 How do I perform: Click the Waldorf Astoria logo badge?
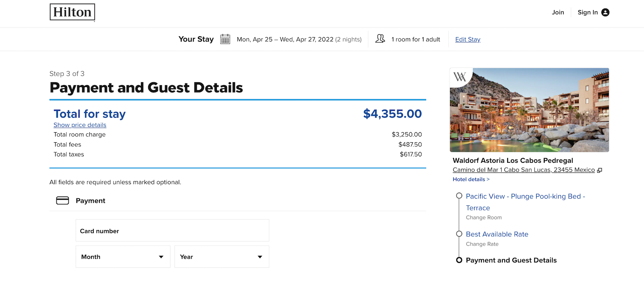pyautogui.click(x=460, y=77)
